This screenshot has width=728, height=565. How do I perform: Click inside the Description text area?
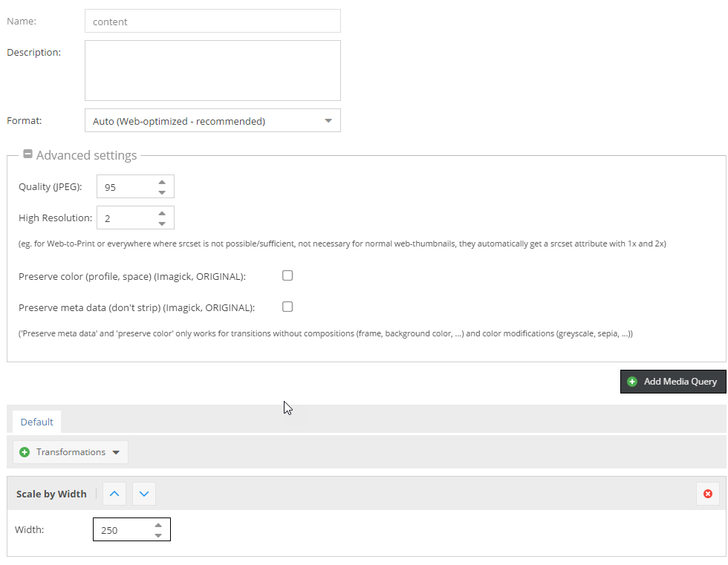pos(212,71)
